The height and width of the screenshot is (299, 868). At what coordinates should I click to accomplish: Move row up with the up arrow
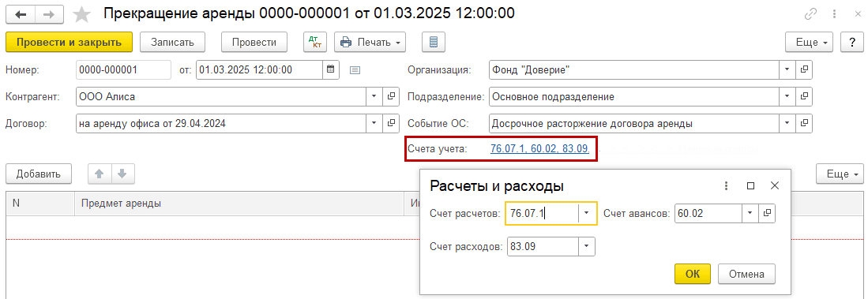100,174
